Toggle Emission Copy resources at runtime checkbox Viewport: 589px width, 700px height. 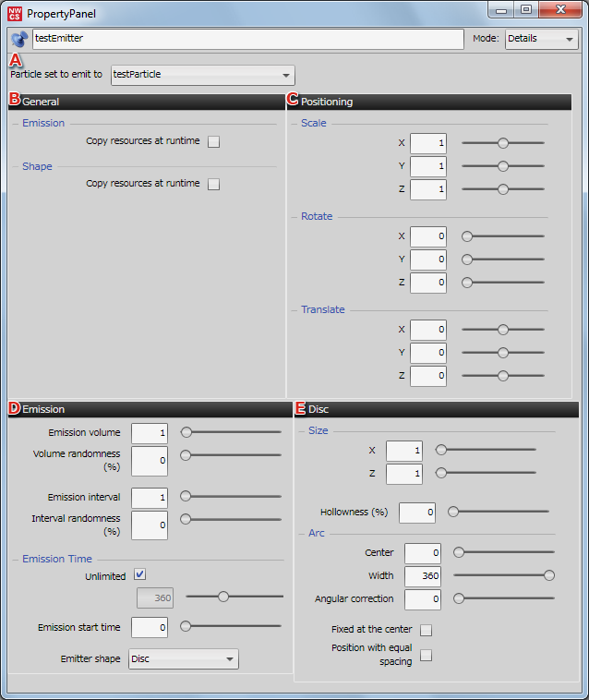(x=213, y=142)
